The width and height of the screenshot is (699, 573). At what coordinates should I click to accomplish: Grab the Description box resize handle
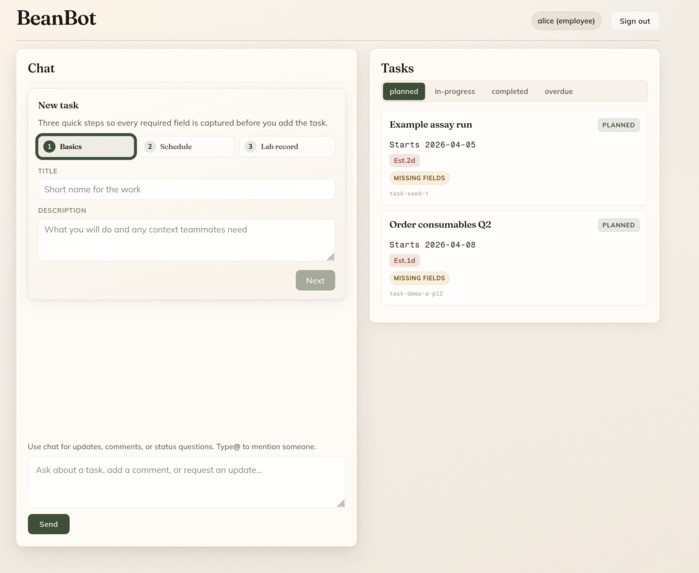click(331, 257)
